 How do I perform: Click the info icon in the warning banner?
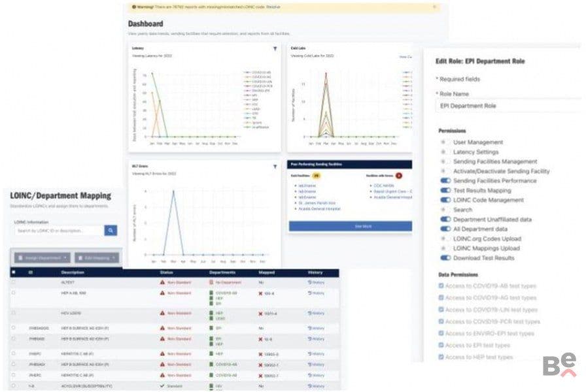pyautogui.click(x=134, y=7)
